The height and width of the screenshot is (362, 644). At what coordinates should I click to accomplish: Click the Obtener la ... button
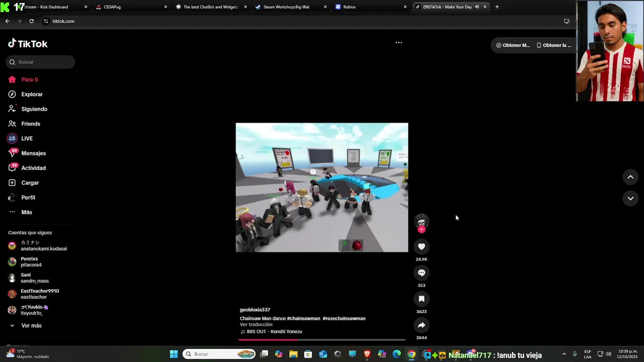click(x=553, y=45)
